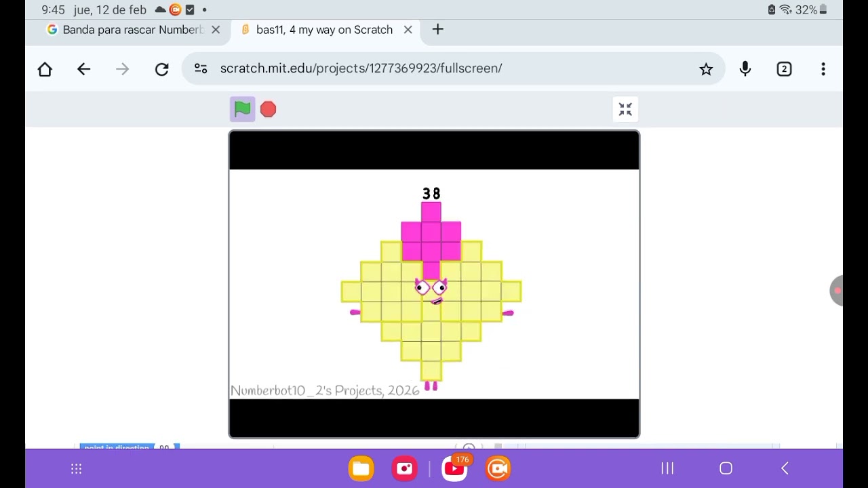
Task: Reload the Scratch page
Action: tap(161, 69)
